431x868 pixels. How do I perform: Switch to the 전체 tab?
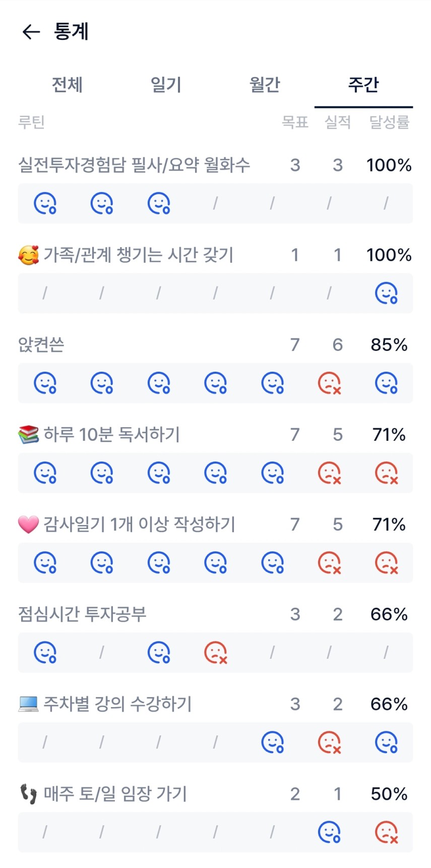coord(67,84)
